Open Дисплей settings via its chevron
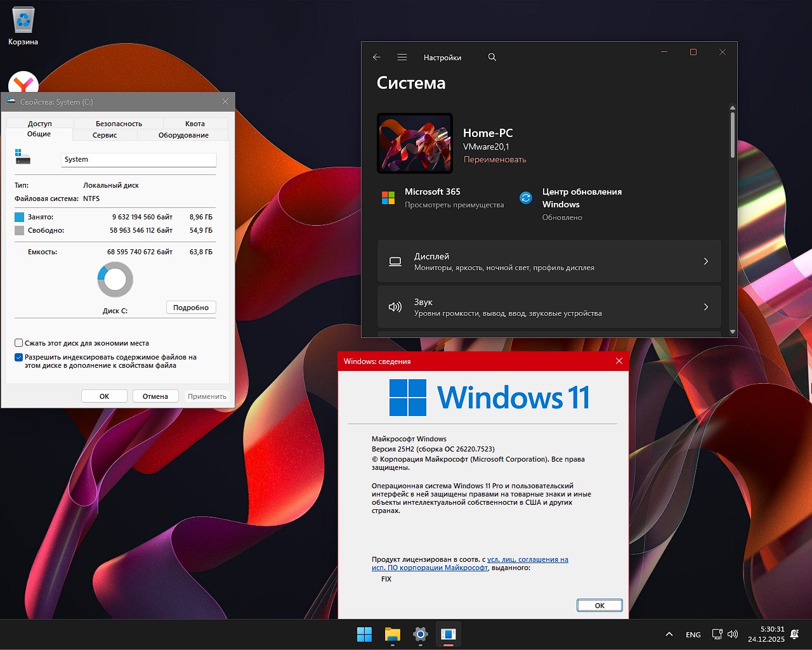Viewport: 812px width, 650px height. coord(705,261)
